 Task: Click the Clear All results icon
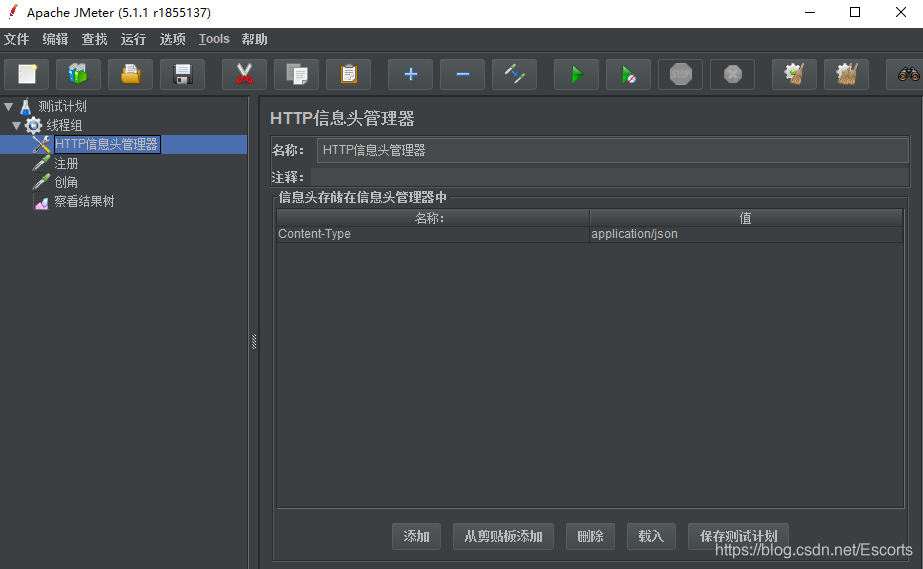coord(846,74)
